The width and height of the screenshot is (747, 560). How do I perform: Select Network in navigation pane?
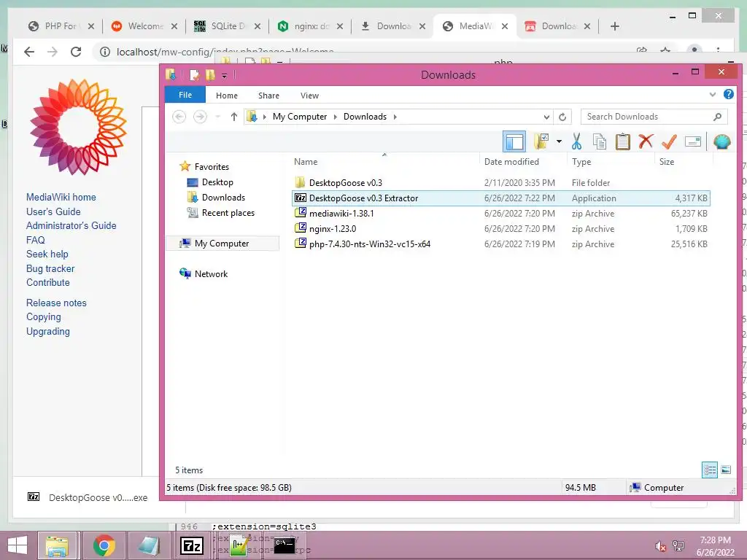coord(211,274)
